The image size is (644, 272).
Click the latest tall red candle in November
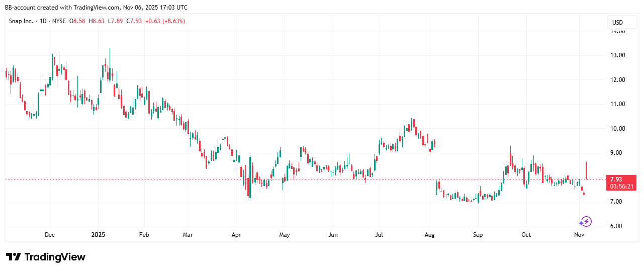pyautogui.click(x=587, y=170)
